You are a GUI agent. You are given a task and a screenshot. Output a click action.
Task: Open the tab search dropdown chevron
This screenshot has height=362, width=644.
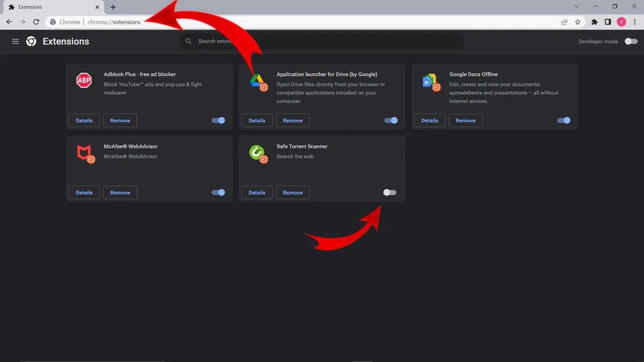tap(577, 6)
